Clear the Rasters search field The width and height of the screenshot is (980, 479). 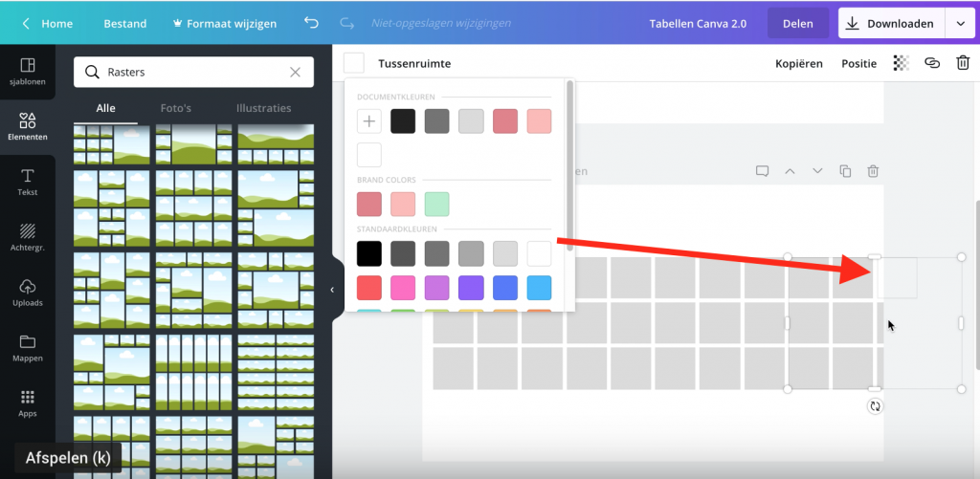pos(296,72)
